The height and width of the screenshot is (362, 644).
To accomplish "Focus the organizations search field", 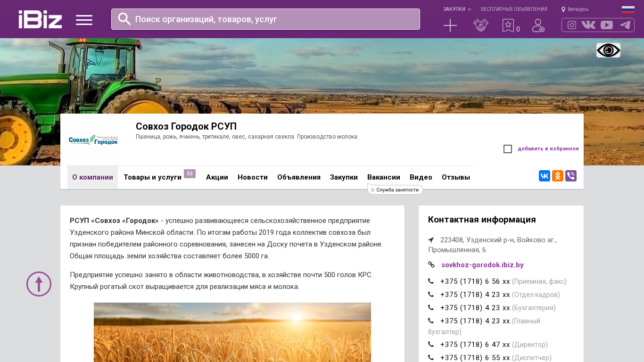I will pyautogui.click(x=265, y=19).
